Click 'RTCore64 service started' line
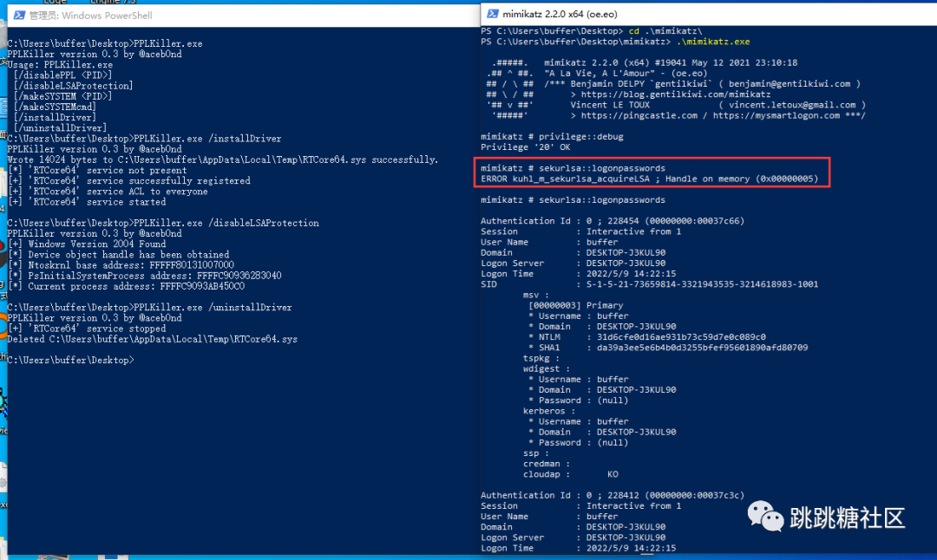937x560 pixels. [x=88, y=202]
